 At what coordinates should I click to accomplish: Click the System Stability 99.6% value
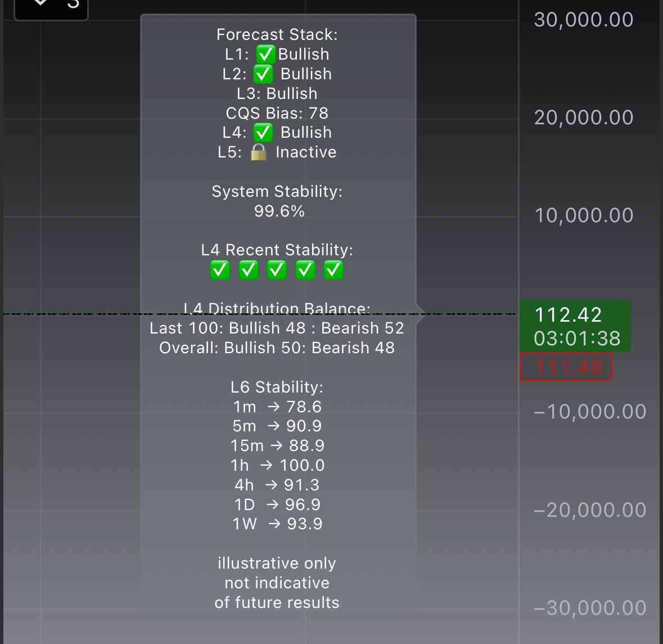[x=279, y=211]
